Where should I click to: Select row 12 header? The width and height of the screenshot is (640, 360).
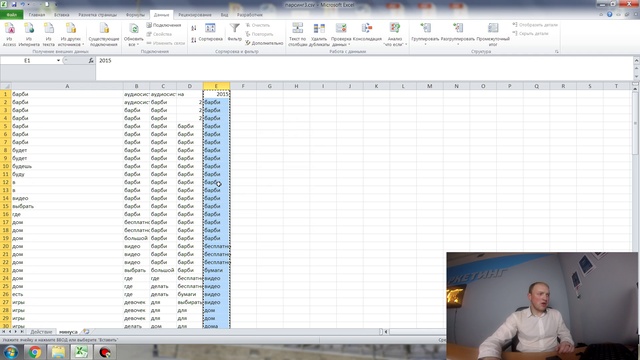point(5,182)
